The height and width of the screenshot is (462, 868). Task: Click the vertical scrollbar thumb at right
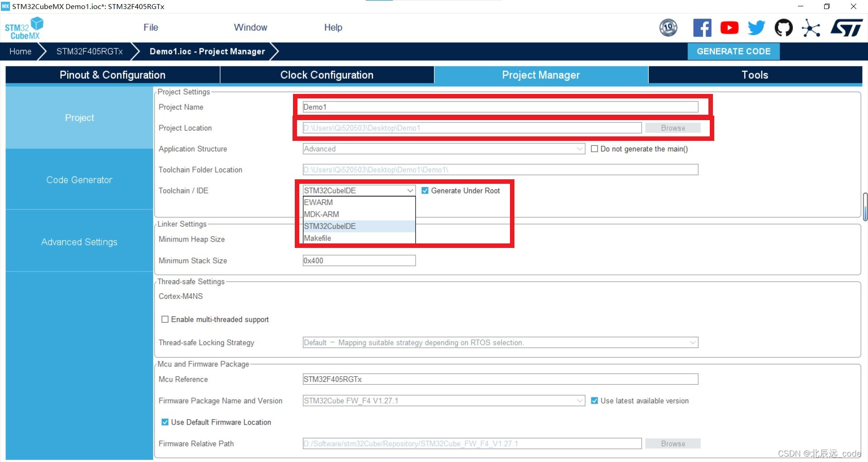coord(865,207)
